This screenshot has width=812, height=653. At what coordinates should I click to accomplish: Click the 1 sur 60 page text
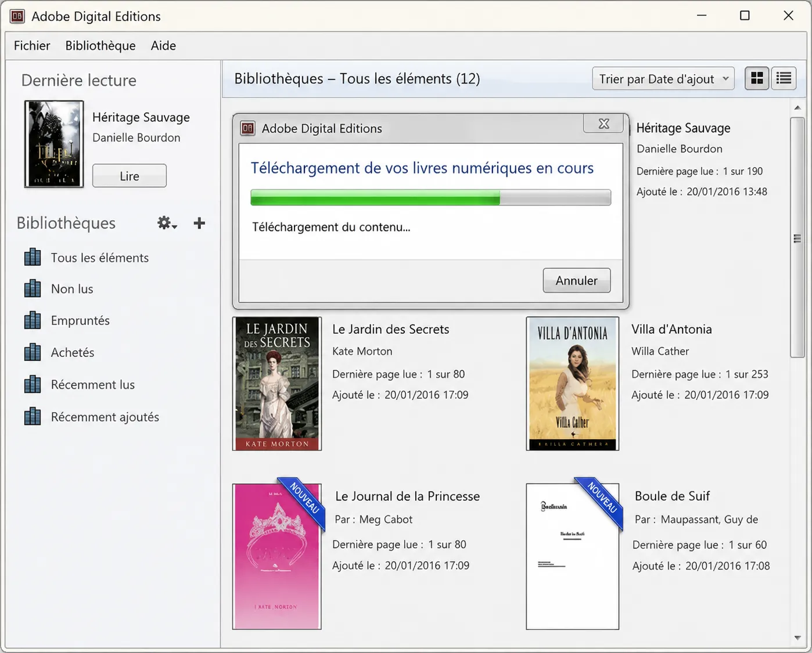[x=748, y=545]
